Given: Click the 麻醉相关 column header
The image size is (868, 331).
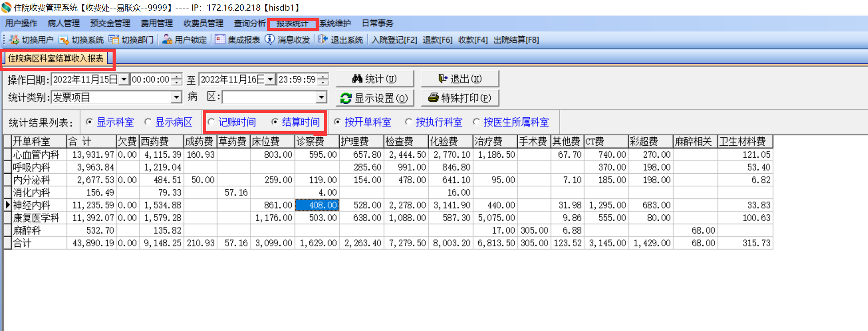Looking at the screenshot, I should (695, 141).
